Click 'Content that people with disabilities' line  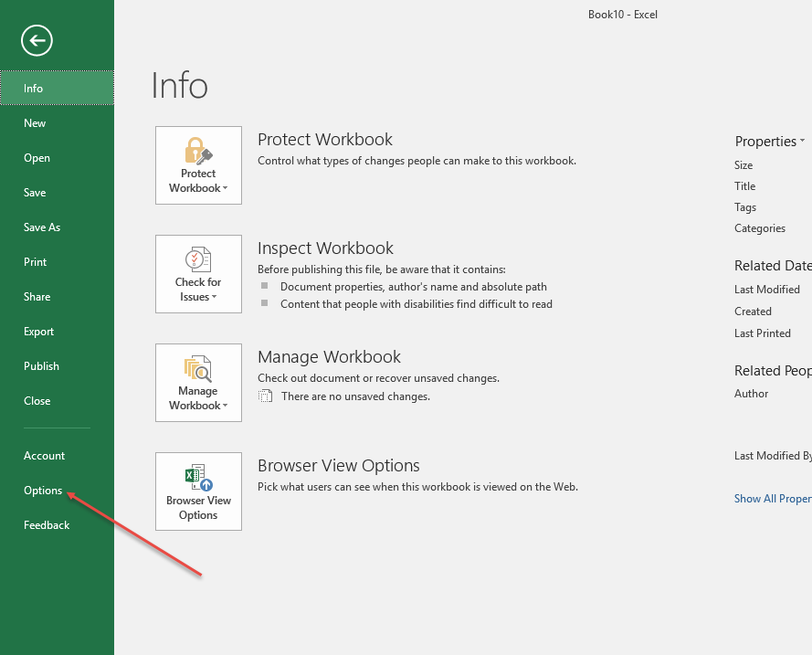pyautogui.click(x=417, y=304)
